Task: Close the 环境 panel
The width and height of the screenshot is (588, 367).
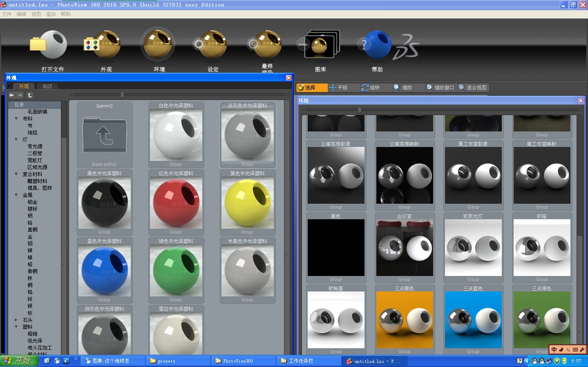Action: [x=581, y=100]
